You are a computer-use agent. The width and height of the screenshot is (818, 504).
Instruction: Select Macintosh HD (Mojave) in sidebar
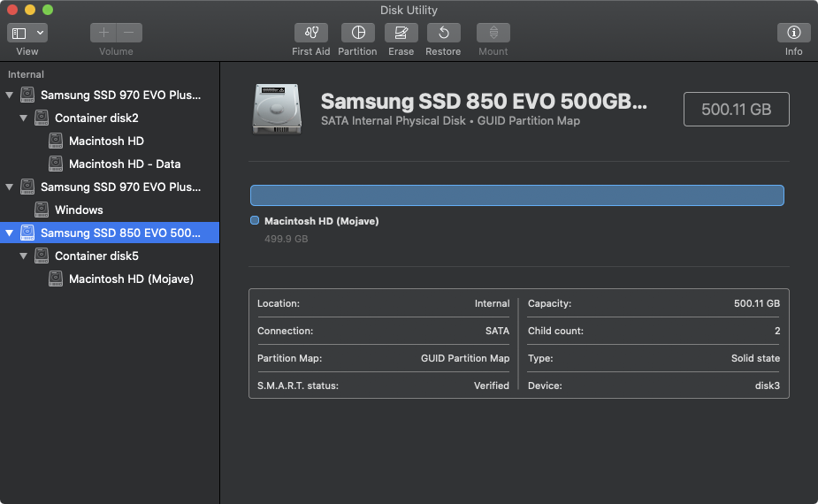(x=131, y=279)
